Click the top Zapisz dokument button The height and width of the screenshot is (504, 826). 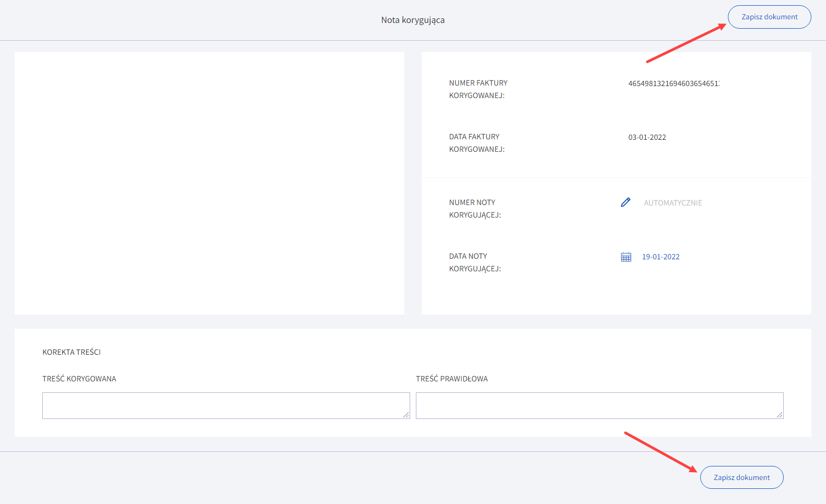pos(769,17)
